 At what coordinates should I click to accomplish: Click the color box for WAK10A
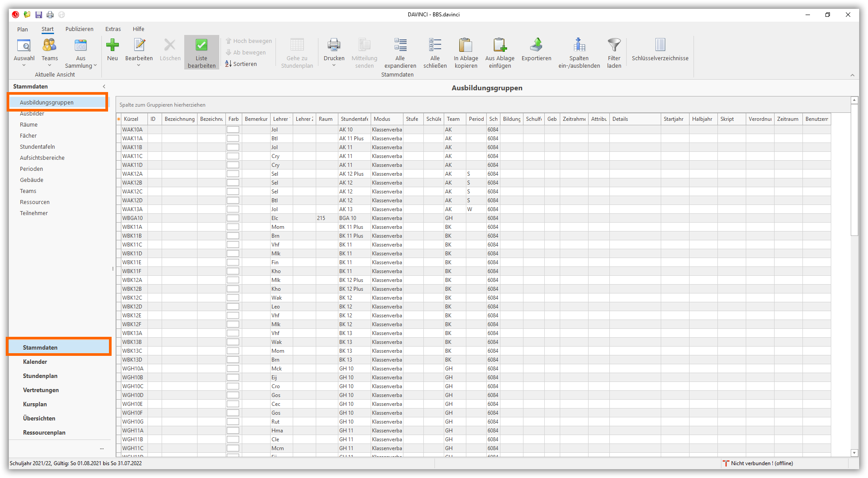tap(233, 130)
